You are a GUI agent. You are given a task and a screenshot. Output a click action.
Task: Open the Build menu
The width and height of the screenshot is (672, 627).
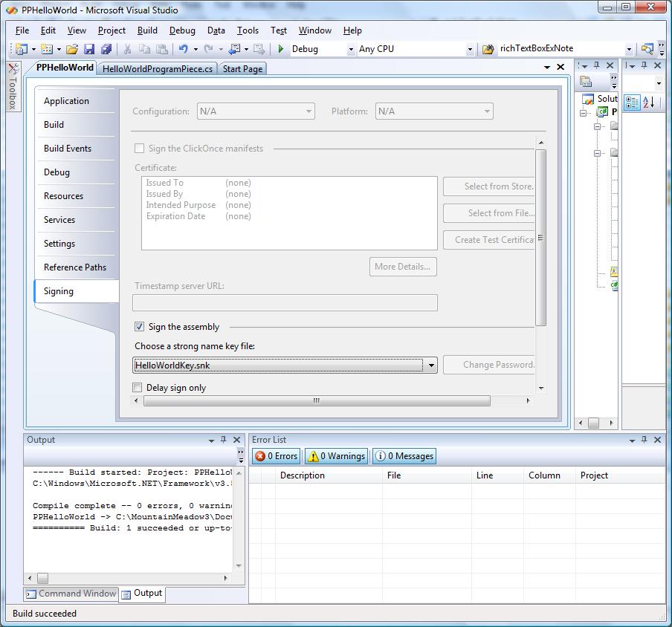[x=147, y=30]
